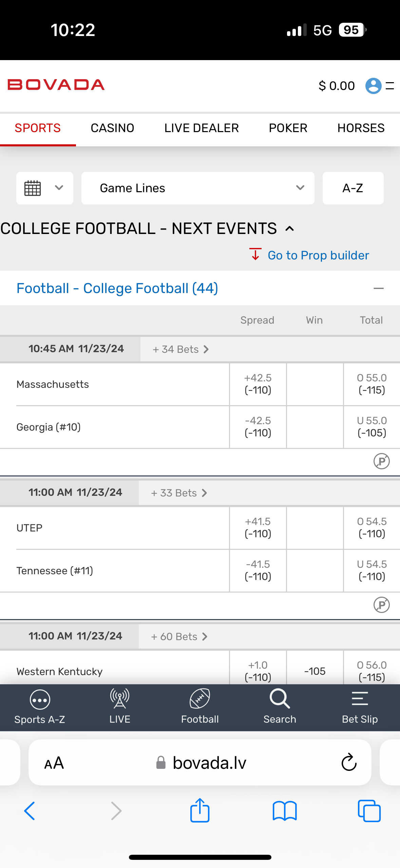
Task: Expand the Game Lines dropdown
Action: tap(198, 188)
